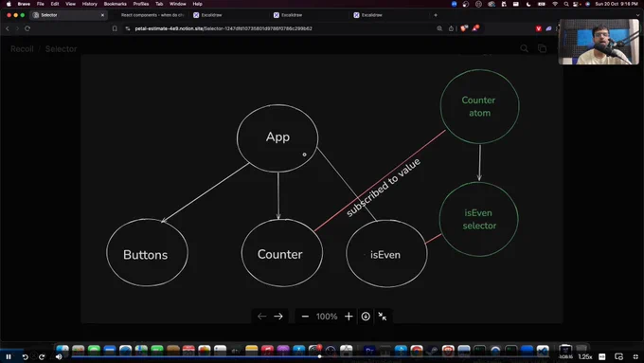Click the Selector breadcrumb link
644x363 pixels.
61,49
